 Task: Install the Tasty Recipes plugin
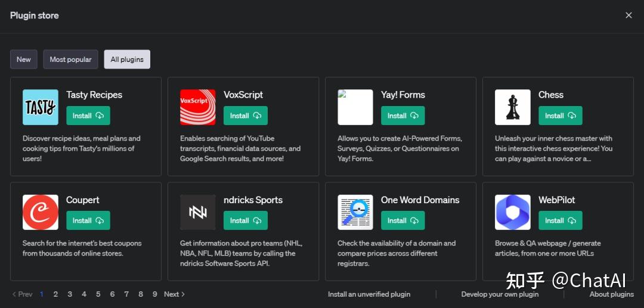point(88,116)
